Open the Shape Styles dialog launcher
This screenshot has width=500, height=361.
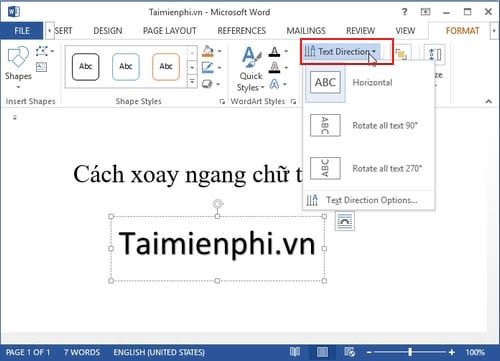tap(222, 102)
